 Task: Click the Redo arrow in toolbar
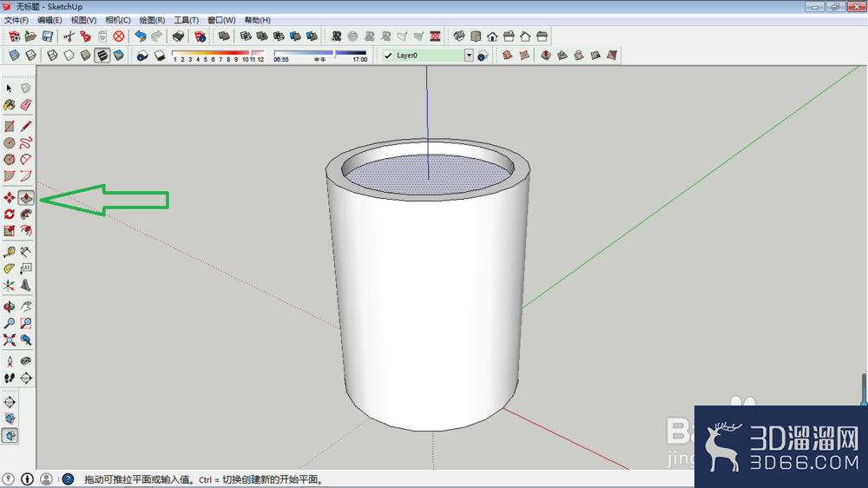click(x=156, y=36)
